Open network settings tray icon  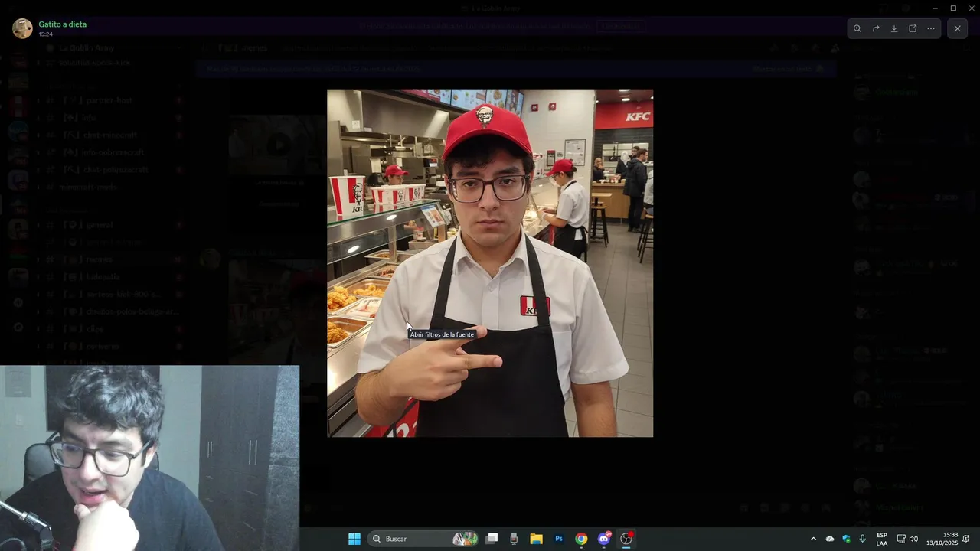point(901,539)
